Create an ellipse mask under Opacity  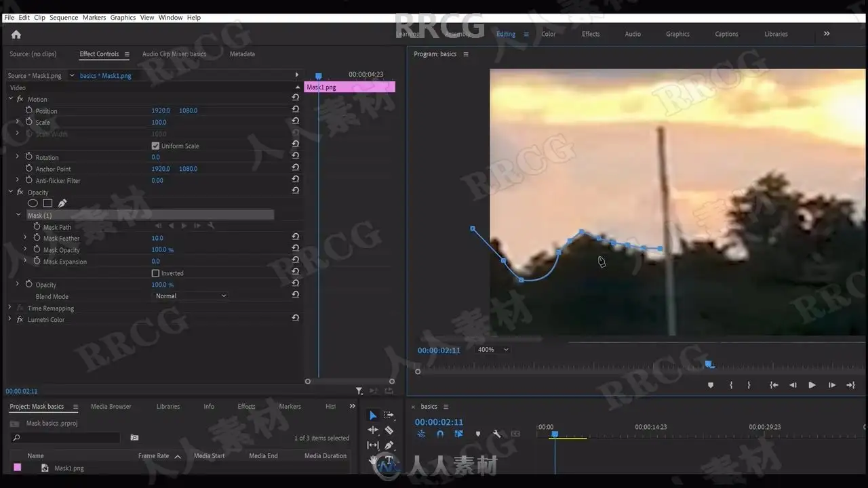coord(33,203)
